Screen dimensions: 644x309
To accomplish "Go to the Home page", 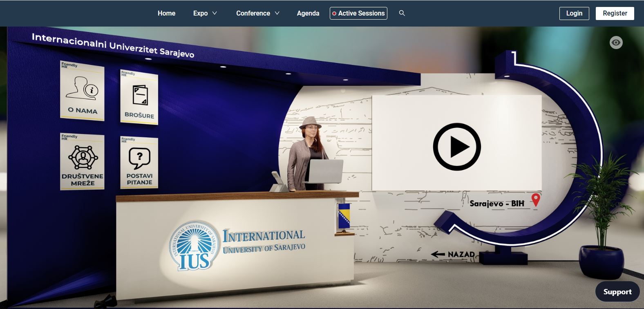I will point(166,13).
